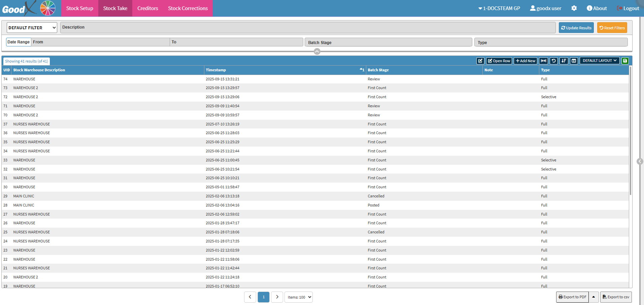Expand Export to PDF options arrow
This screenshot has height=305, width=644.
[x=594, y=297]
